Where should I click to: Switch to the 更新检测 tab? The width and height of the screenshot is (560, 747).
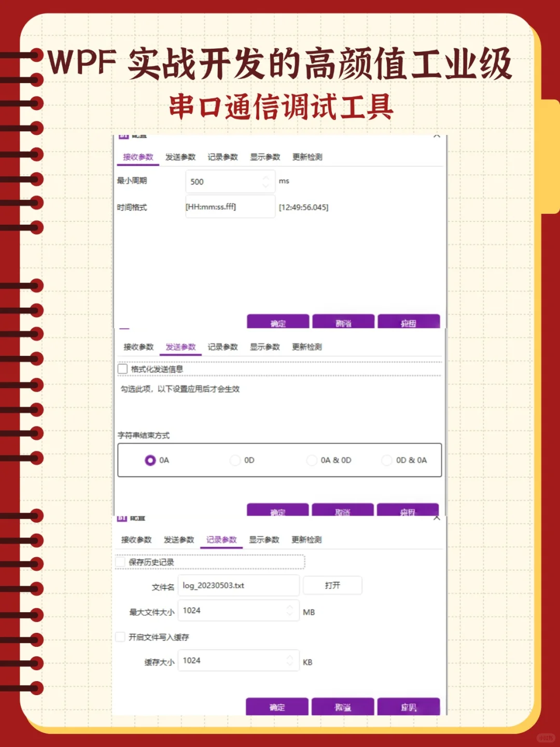[x=307, y=157]
